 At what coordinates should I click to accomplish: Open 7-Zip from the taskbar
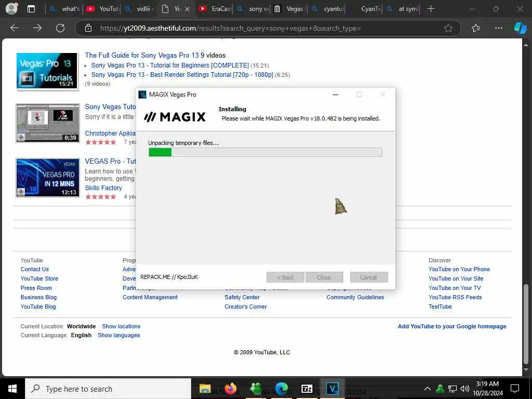tap(307, 389)
